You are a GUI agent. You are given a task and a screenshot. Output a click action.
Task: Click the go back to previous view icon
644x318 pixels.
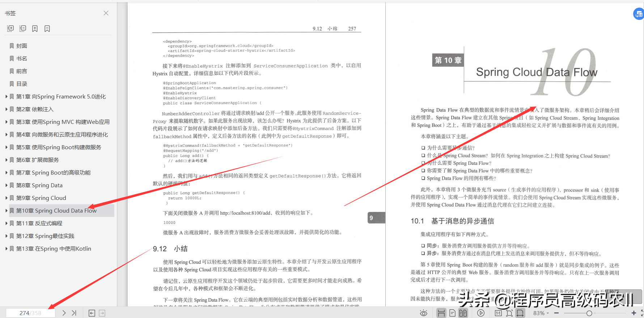click(x=92, y=313)
